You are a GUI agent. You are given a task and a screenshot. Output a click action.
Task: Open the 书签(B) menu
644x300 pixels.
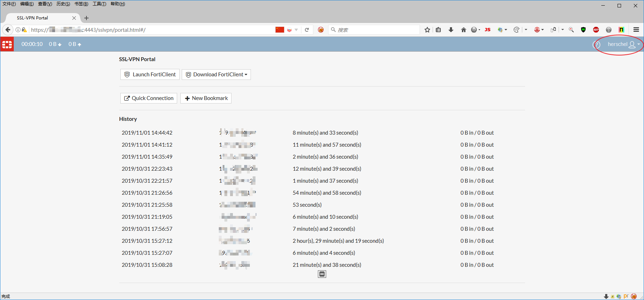click(81, 4)
